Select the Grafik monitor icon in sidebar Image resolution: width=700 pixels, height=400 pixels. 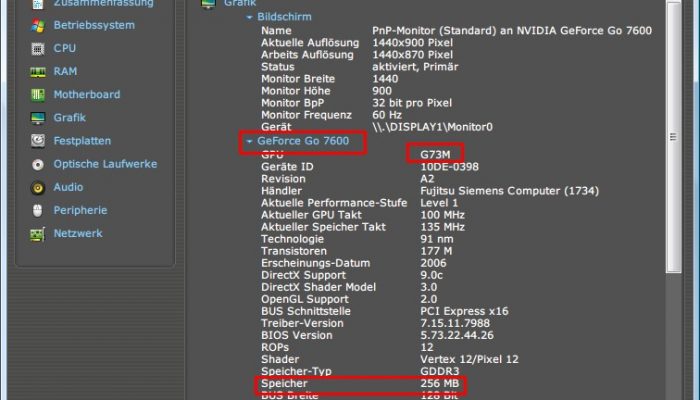(38, 118)
